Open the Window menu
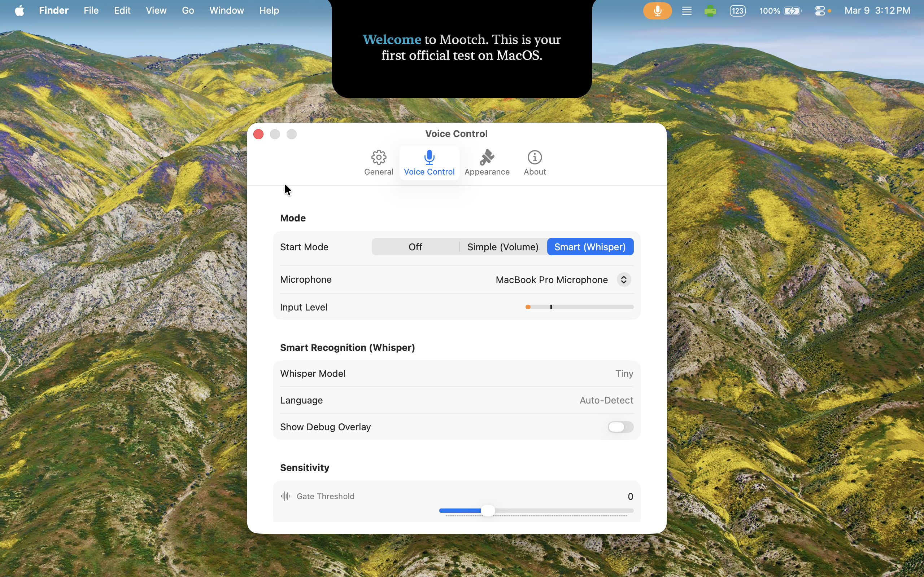 226,11
